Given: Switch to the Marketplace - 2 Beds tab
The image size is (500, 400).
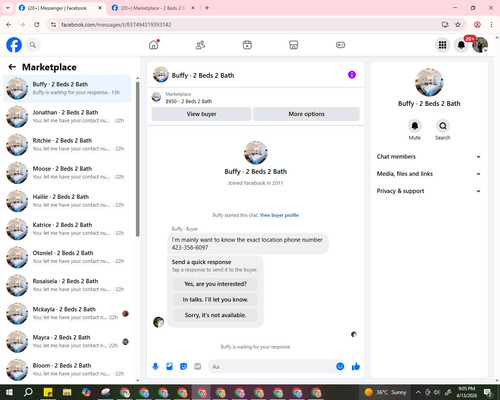Looking at the screenshot, I should click(153, 8).
